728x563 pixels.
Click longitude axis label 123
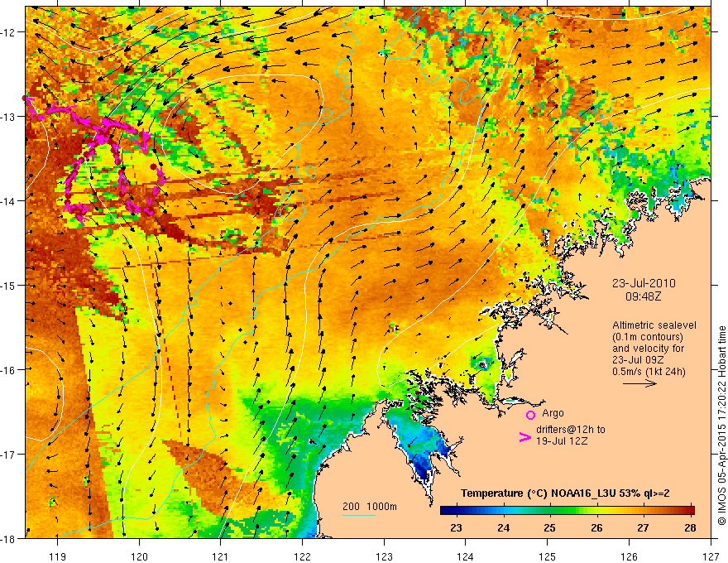coord(384,556)
